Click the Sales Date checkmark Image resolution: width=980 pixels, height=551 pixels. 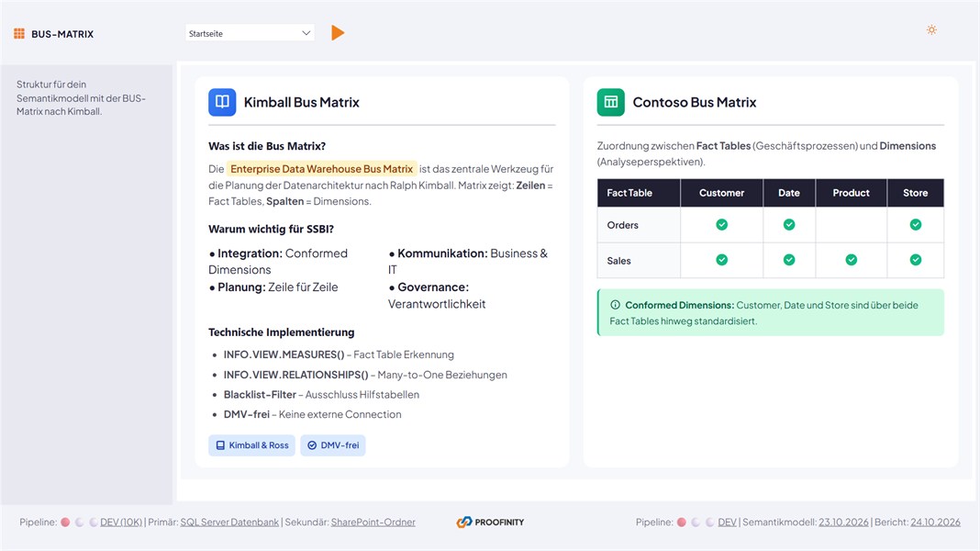tap(789, 260)
